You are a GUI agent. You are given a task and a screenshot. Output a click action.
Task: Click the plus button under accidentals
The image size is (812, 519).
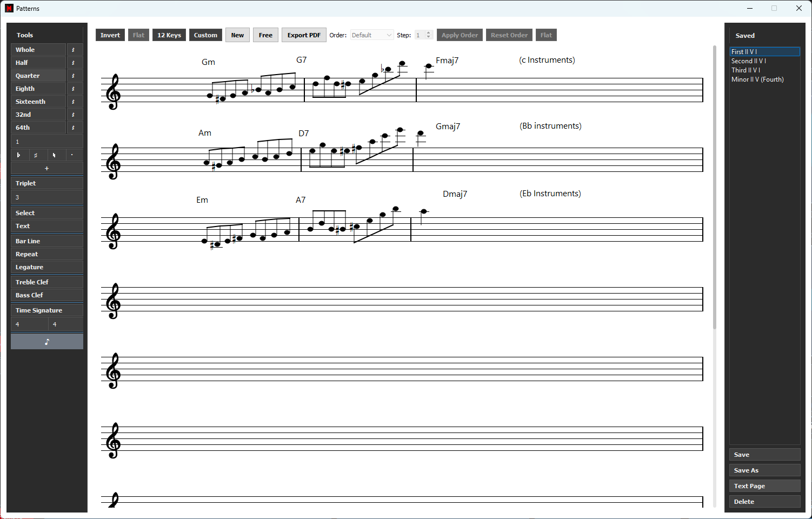coord(47,169)
